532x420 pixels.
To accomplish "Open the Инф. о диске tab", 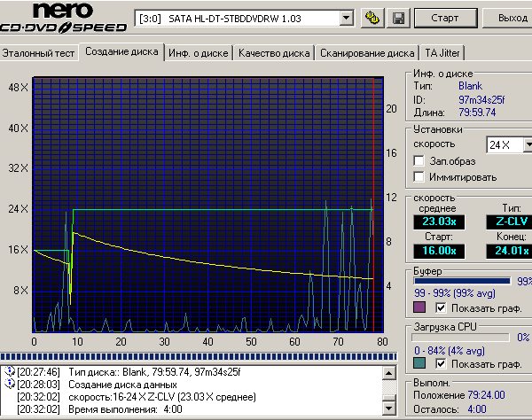I will tap(199, 53).
